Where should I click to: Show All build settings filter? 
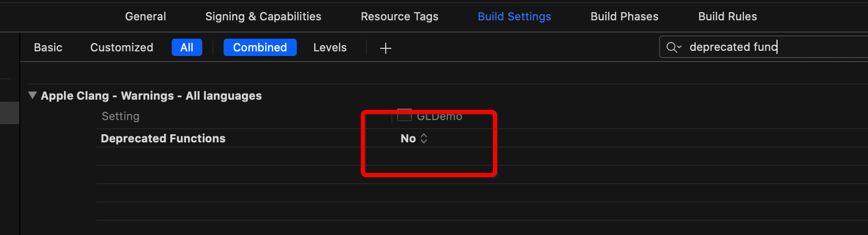187,47
